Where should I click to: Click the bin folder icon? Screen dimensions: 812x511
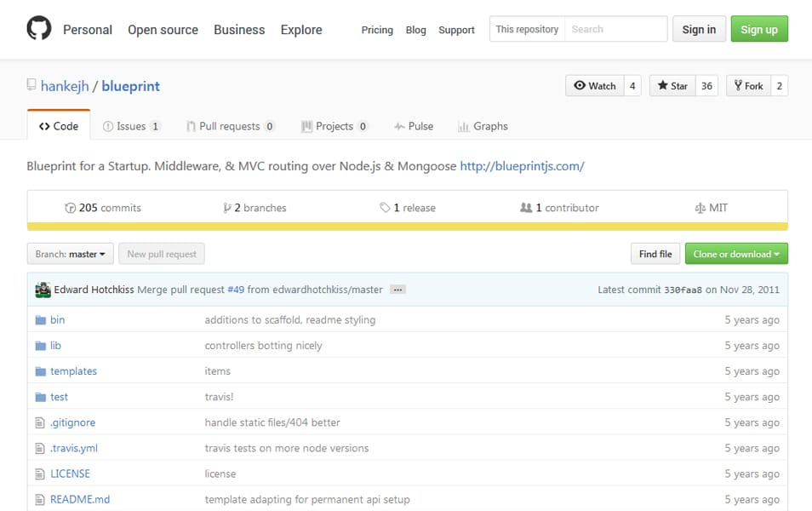pos(40,320)
